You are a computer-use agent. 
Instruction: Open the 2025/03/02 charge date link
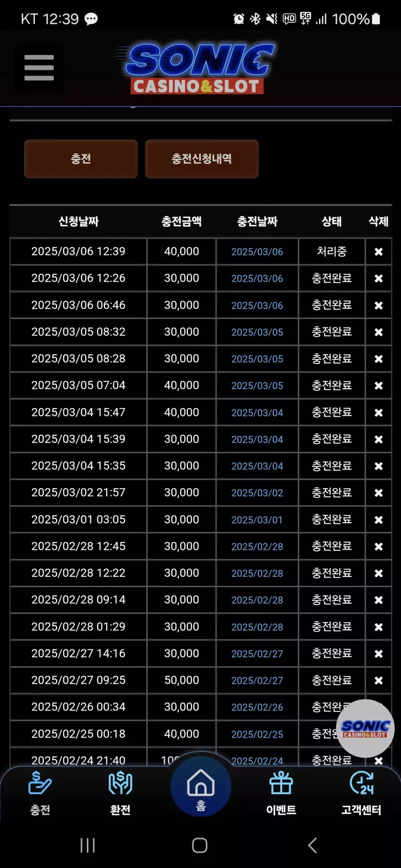257,493
